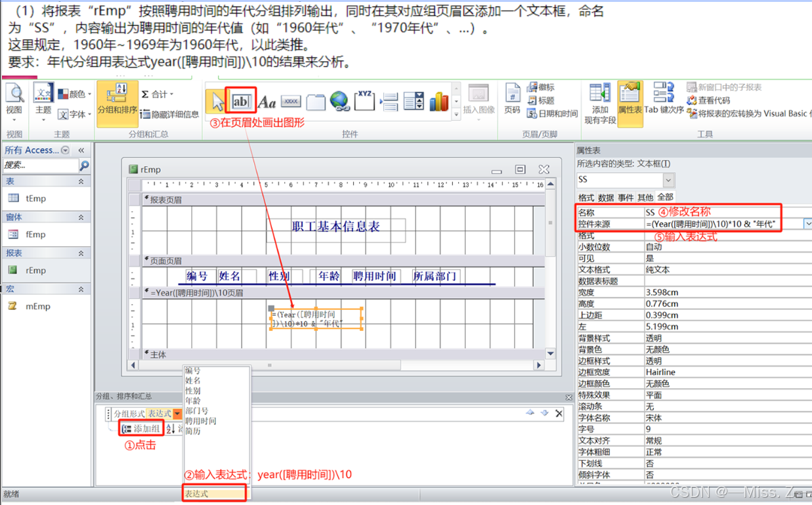Select the Hyperlink globe control
Viewport: 812px width, 505px height.
click(339, 101)
